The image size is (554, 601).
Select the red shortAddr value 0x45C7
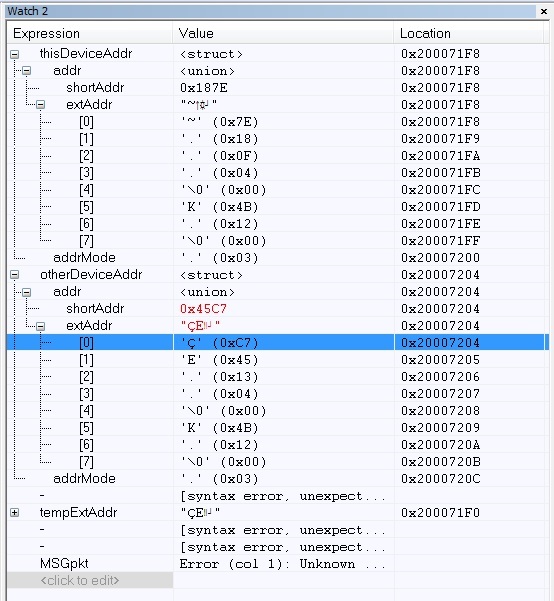pos(204,309)
